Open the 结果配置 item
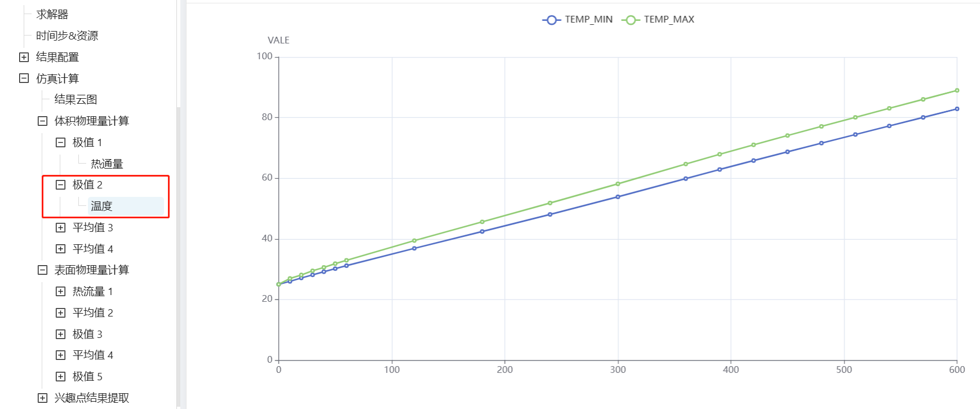The height and width of the screenshot is (409, 980). pos(57,57)
